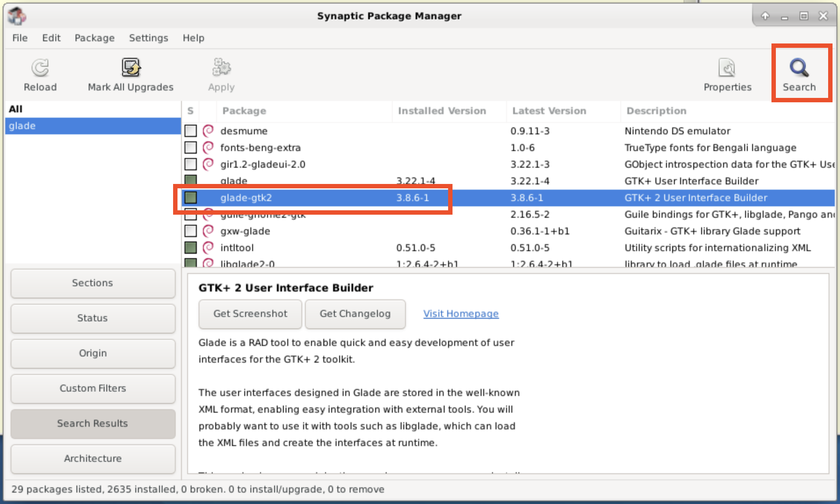This screenshot has width=840, height=504.
Task: Click the Sections filter button
Action: click(93, 283)
